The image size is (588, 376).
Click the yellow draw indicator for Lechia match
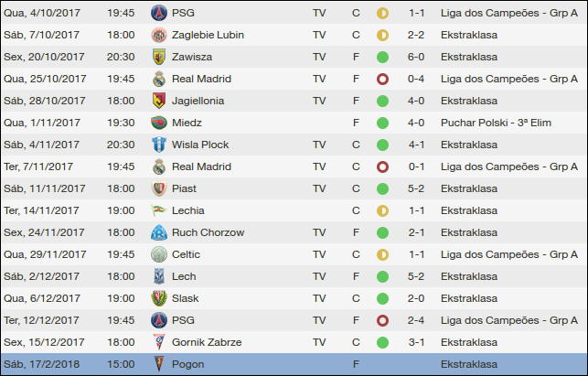point(382,210)
